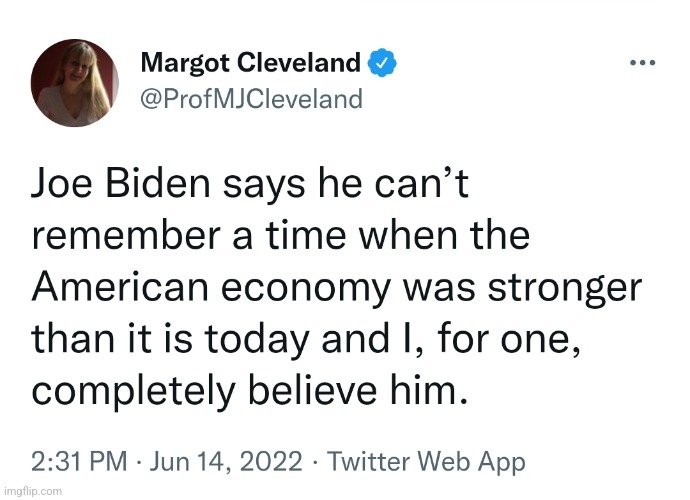This screenshot has width=690, height=500.
Task: Open the Twitter Web App source link
Action: click(426, 462)
